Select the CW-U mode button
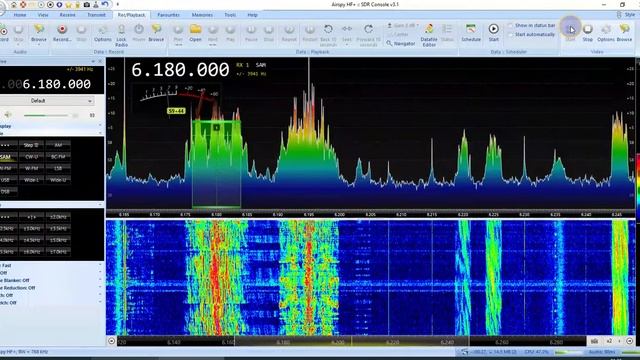Screen dimensions: 640x360 pos(31,157)
